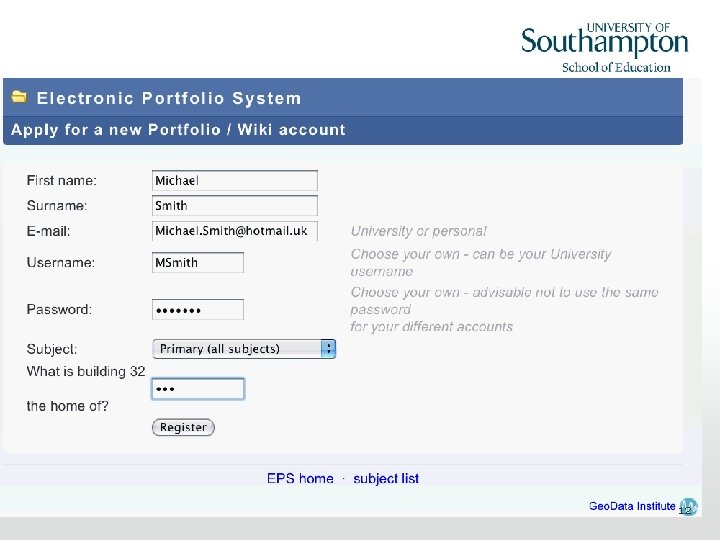Click the Electronic Portfolio System title

(169, 98)
